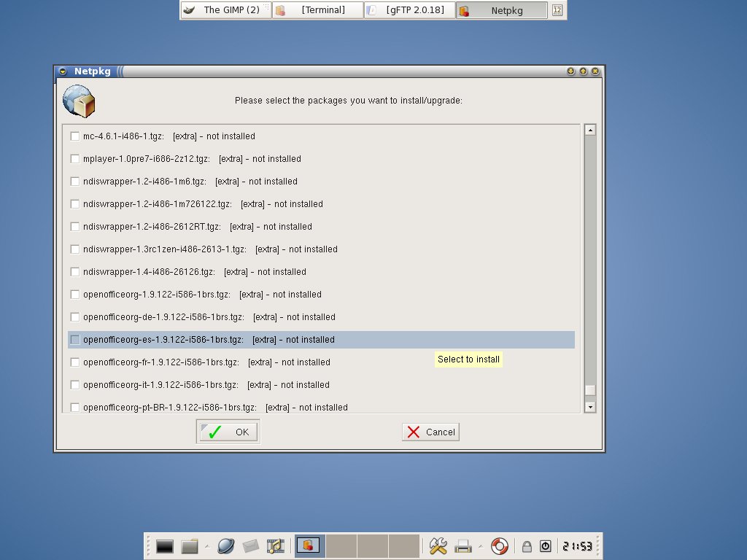Click the Netpkg globe package logo

[x=79, y=101]
